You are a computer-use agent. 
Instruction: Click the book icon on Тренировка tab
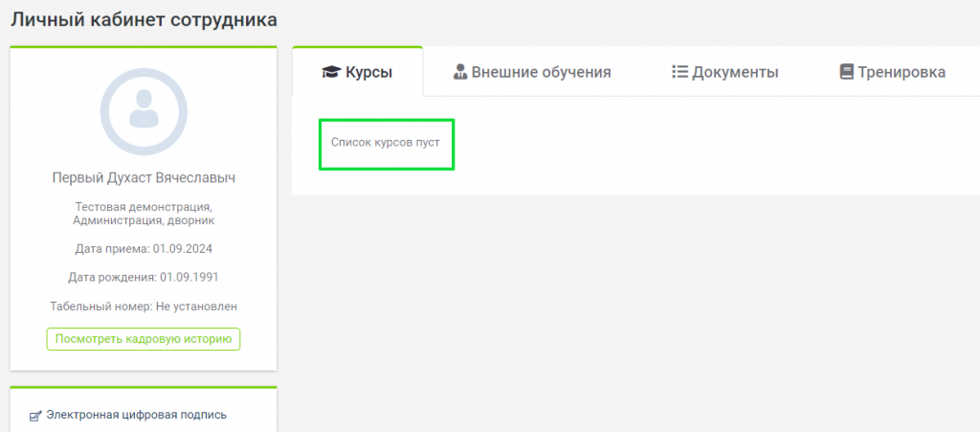click(846, 72)
